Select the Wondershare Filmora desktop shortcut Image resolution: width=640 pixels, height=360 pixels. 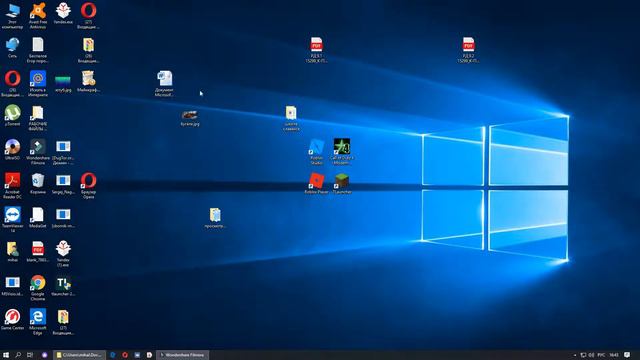[x=38, y=151]
